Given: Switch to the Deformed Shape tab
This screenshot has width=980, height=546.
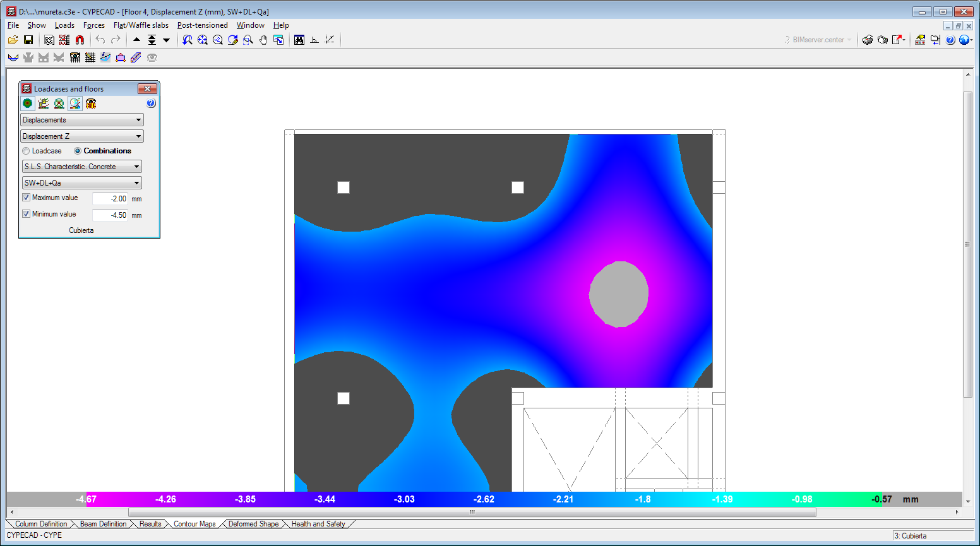Looking at the screenshot, I should [x=253, y=524].
